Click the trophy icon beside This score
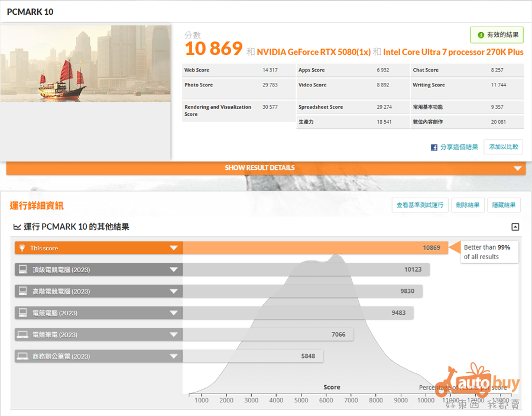Screen dimensions: 532x416 22,248
